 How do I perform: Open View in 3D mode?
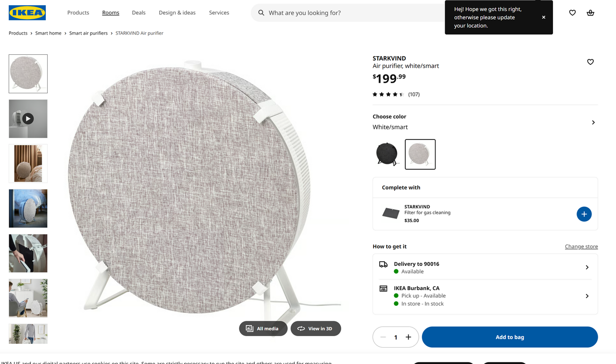[x=316, y=328]
